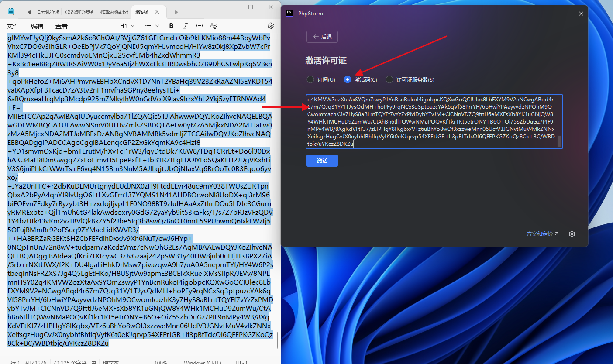613x364 pixels.
Task: Open PhpStorm license dialog settings gear
Action: click(x=572, y=234)
